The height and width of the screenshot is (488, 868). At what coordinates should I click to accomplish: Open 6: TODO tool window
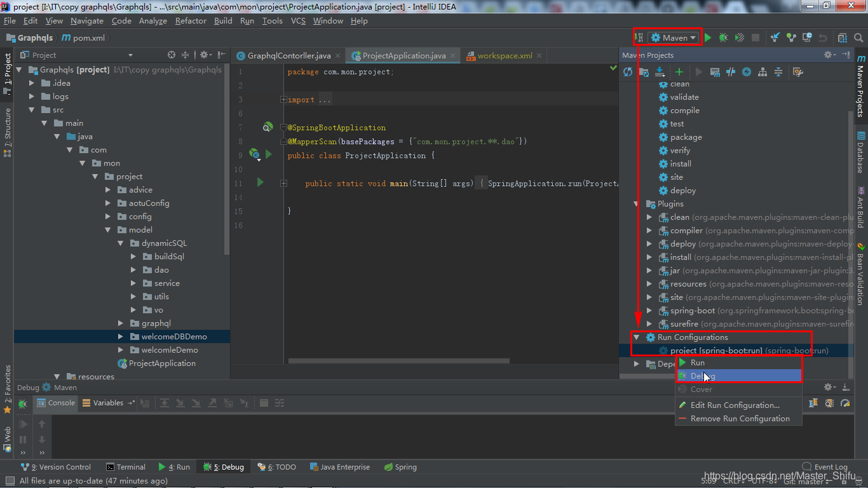[x=277, y=467]
